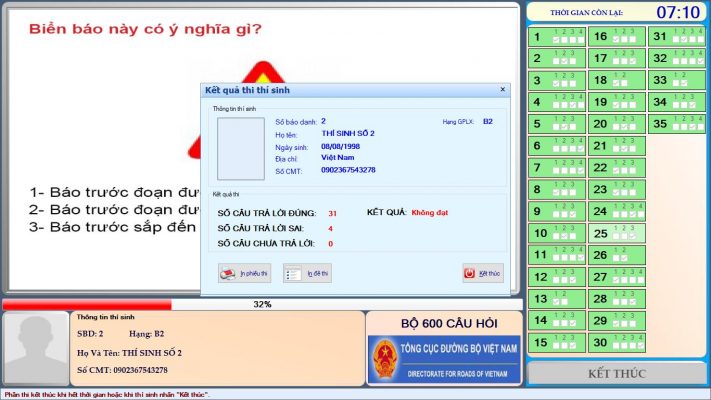711x400 pixels.
Task: Select question 25 in the answer grid
Action: pos(616,233)
